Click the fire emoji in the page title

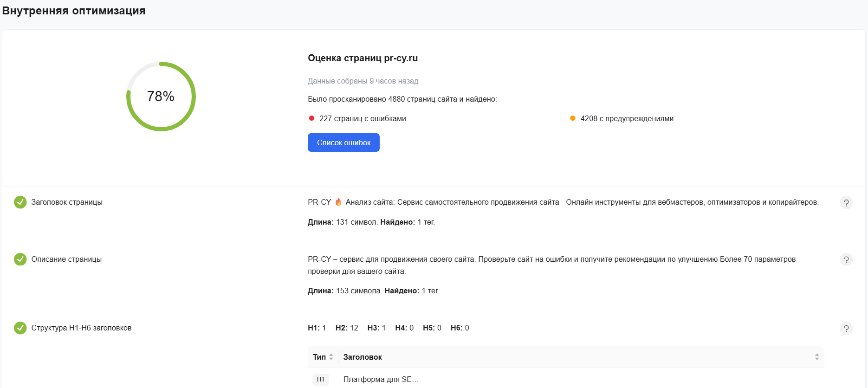[338, 202]
